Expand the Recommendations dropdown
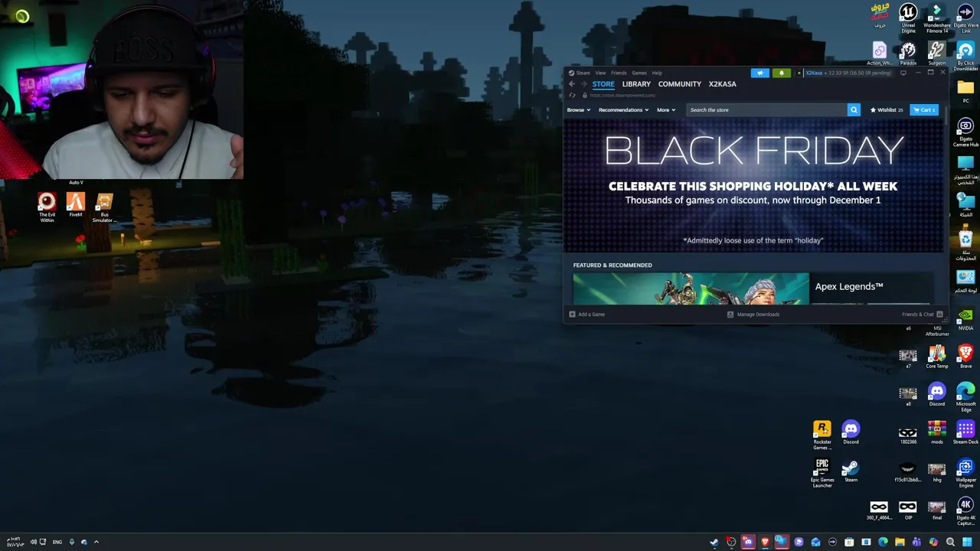Image resolution: width=980 pixels, height=551 pixels. (623, 109)
